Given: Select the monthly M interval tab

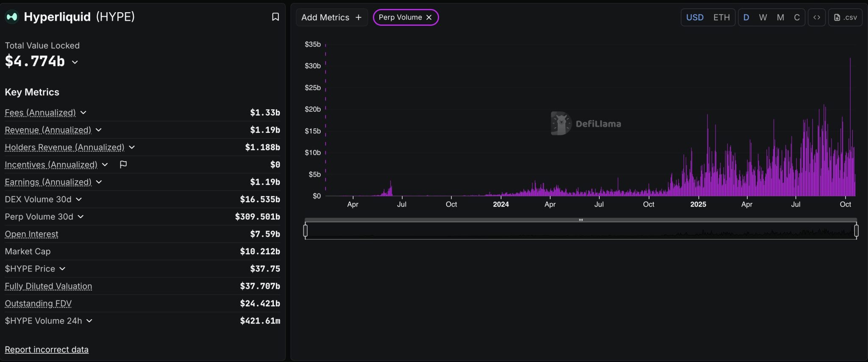Looking at the screenshot, I should [780, 17].
